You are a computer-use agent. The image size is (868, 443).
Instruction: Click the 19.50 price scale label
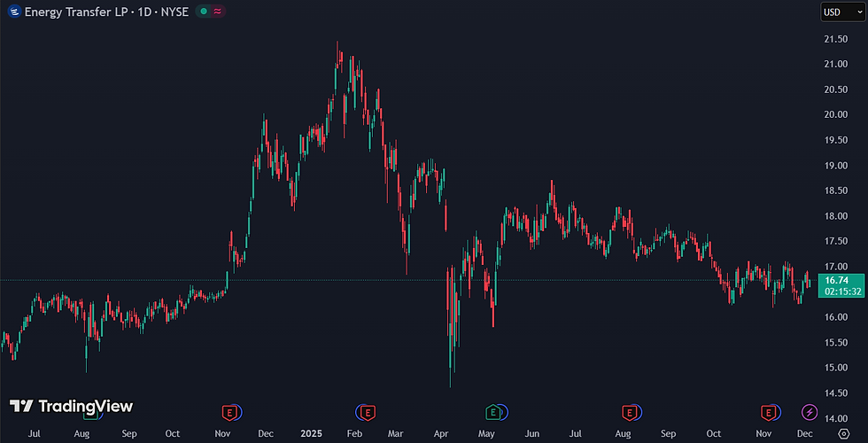pyautogui.click(x=835, y=140)
